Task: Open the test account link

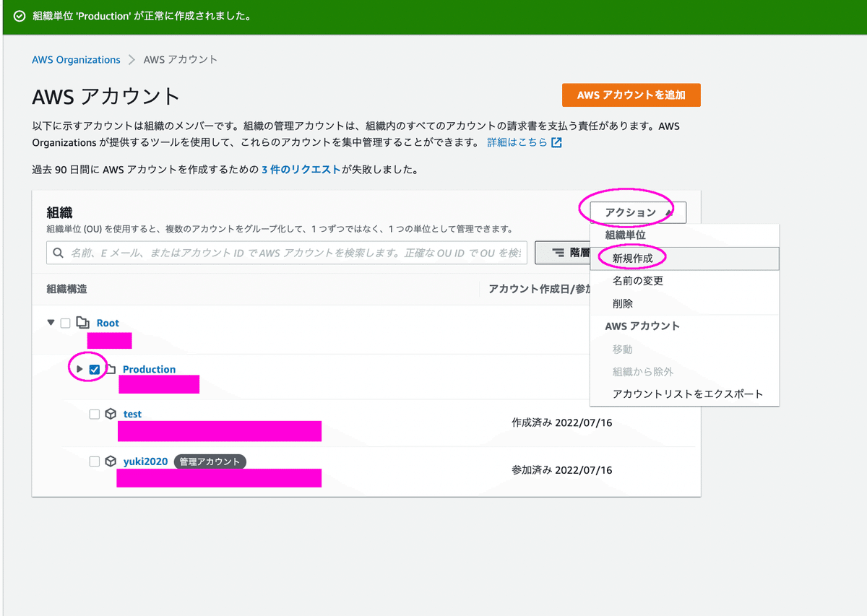Action: coord(132,415)
